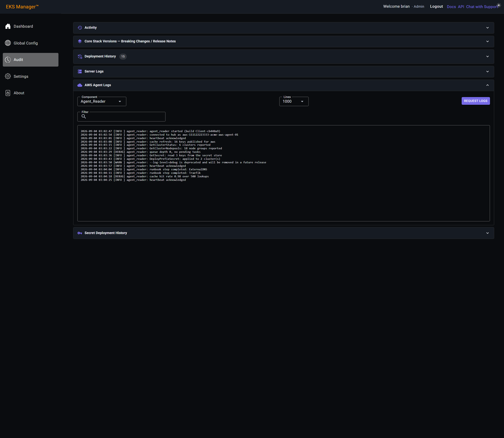Click the Request Logs button
The width and height of the screenshot is (504, 438).
tap(475, 101)
